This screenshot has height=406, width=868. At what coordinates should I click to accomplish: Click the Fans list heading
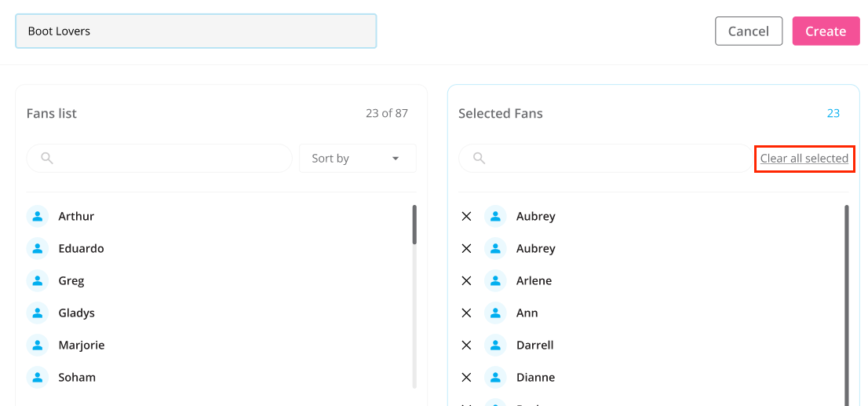pos(52,114)
